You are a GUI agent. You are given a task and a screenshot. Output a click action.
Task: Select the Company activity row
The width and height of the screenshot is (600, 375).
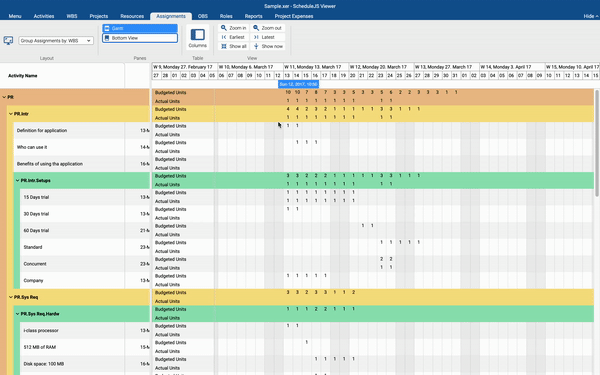coord(85,280)
